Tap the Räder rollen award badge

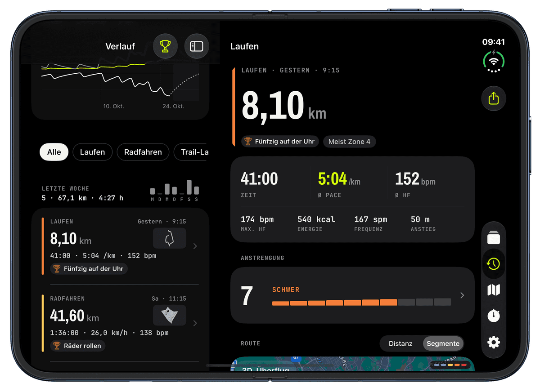[x=78, y=346]
